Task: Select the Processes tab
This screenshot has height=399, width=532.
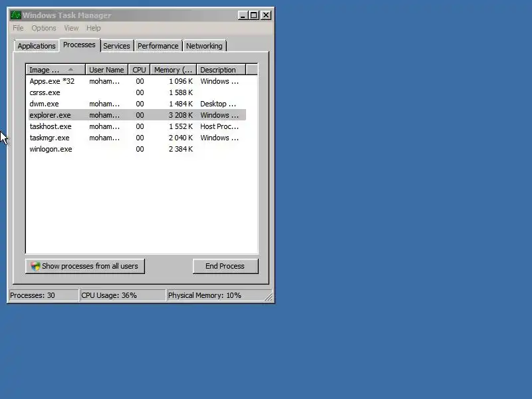Action: coord(79,45)
